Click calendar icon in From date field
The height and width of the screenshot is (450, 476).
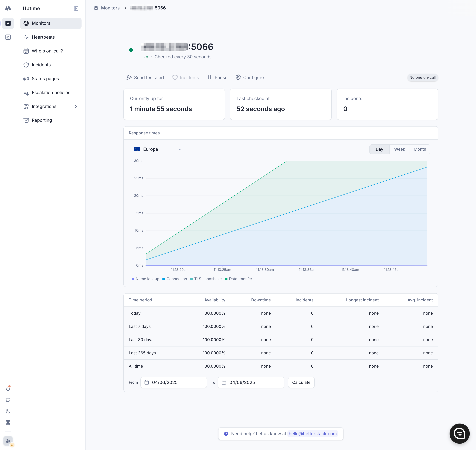pos(147,382)
